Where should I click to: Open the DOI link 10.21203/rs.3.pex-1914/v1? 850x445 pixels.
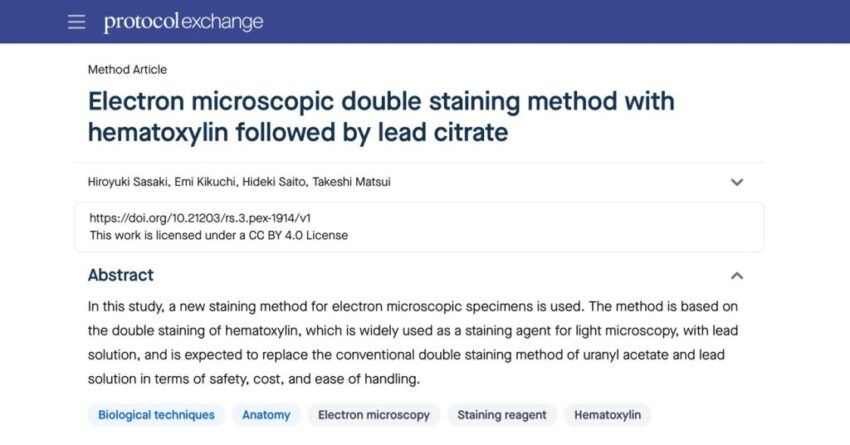pos(200,218)
